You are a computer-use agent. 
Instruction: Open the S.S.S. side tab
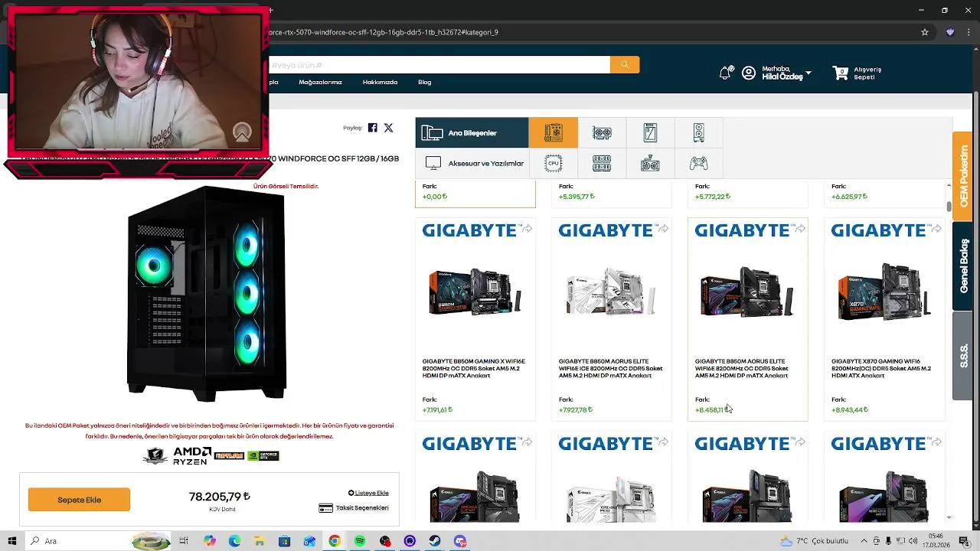tap(963, 357)
